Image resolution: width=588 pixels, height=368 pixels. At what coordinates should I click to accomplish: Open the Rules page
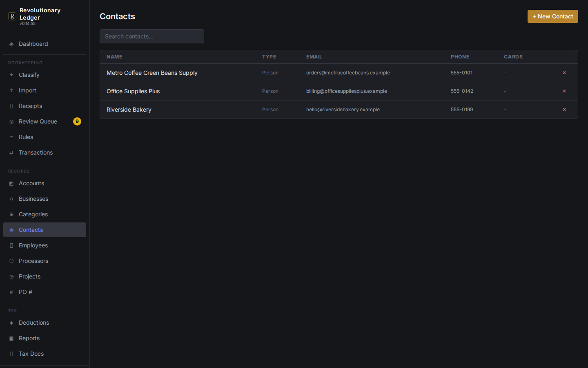coord(45,137)
